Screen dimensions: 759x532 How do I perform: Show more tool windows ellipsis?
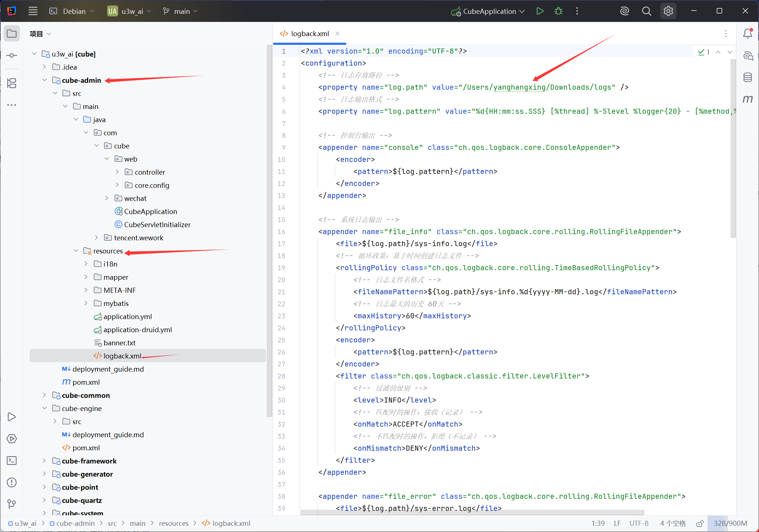(12, 105)
